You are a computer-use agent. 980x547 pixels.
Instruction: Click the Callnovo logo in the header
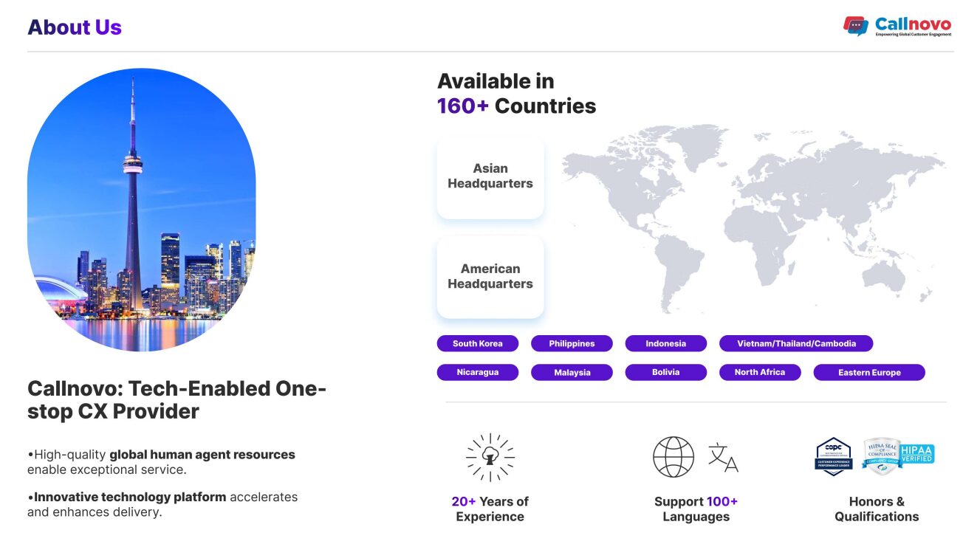(897, 26)
